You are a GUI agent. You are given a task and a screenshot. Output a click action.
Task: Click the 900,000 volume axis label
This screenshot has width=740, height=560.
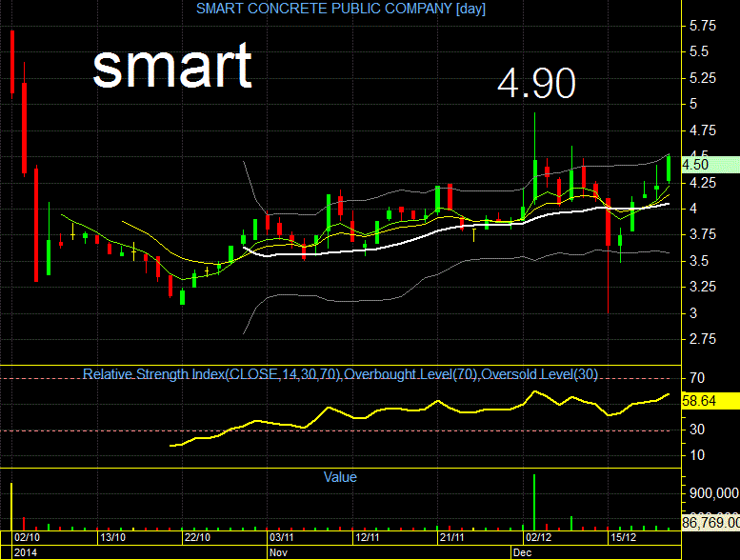[x=714, y=493]
